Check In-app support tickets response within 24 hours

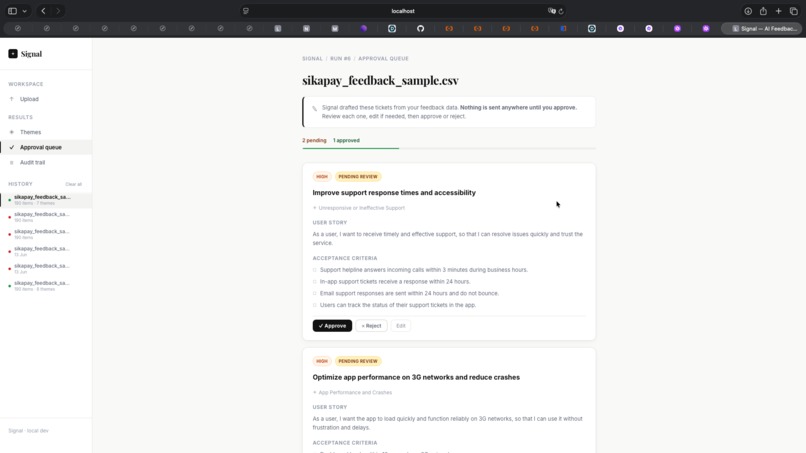point(315,282)
